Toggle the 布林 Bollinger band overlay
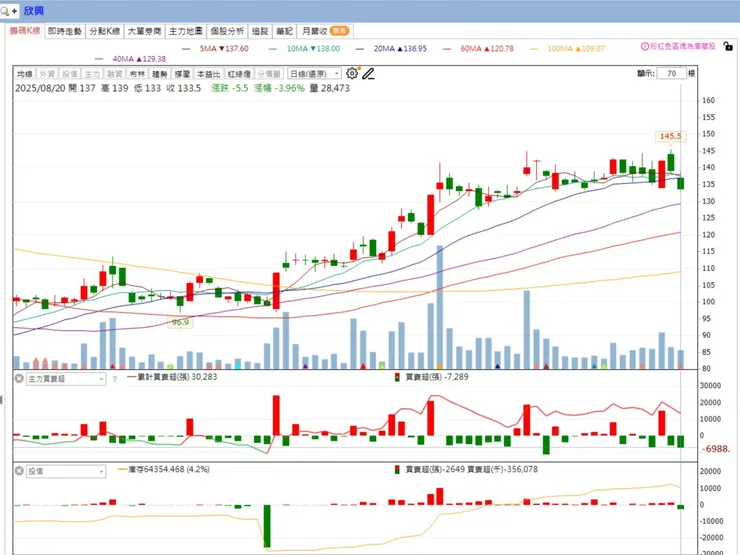 click(x=137, y=74)
